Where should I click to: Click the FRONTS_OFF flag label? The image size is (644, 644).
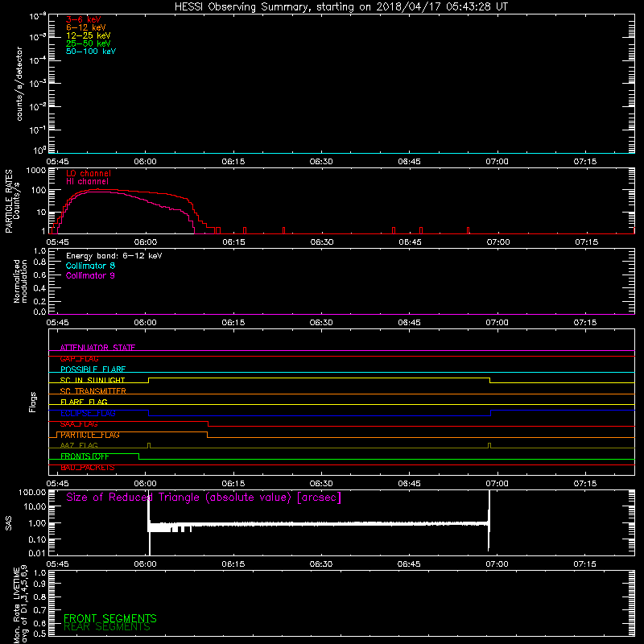pyautogui.click(x=85, y=456)
